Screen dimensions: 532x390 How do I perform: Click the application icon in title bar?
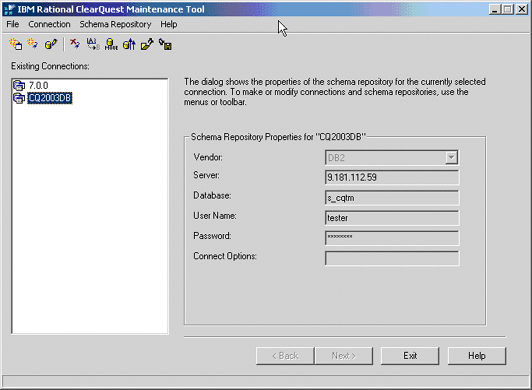[9, 9]
